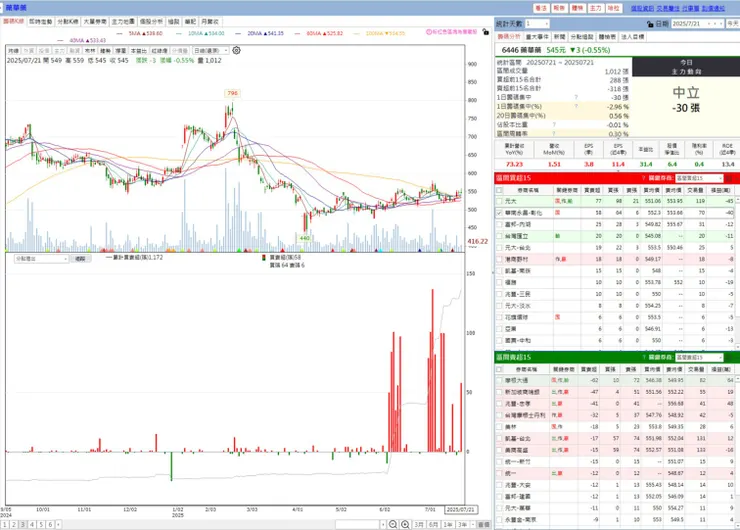Tick checkbox of sell row with -62
Viewport: 740px width, 530px height.
(x=499, y=380)
